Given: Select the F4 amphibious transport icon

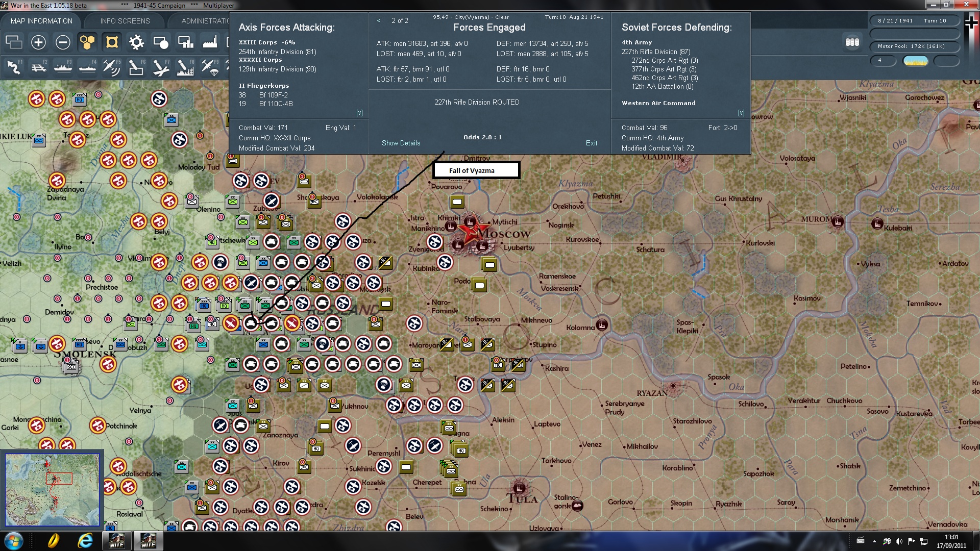Looking at the screenshot, I should pos(87,67).
